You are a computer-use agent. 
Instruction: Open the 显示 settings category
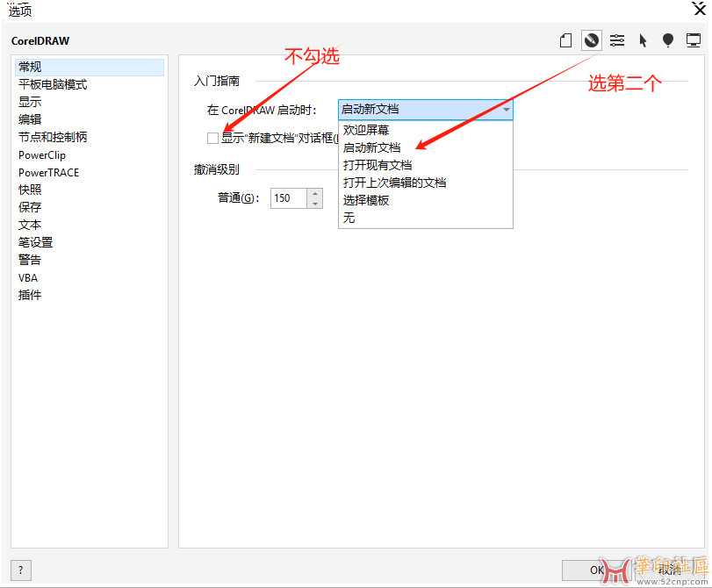(89, 102)
